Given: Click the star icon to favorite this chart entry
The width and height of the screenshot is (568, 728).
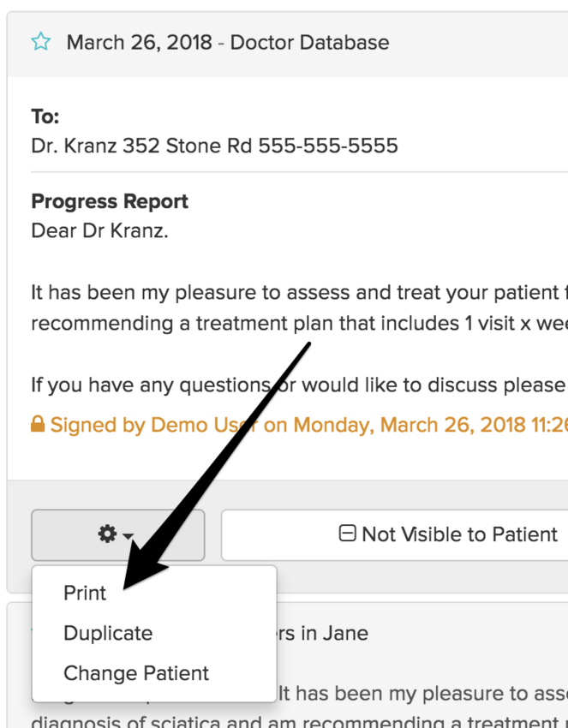Looking at the screenshot, I should pyautogui.click(x=40, y=42).
